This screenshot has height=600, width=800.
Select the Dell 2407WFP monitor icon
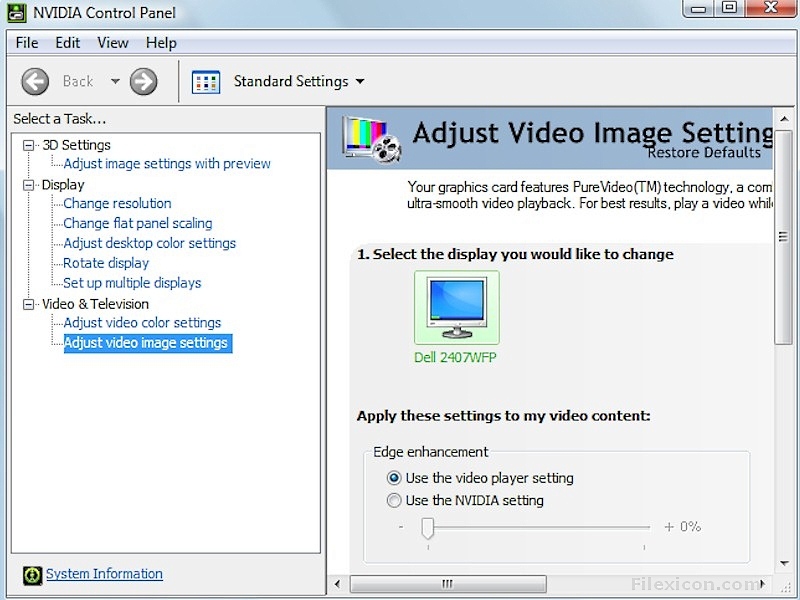pos(456,307)
